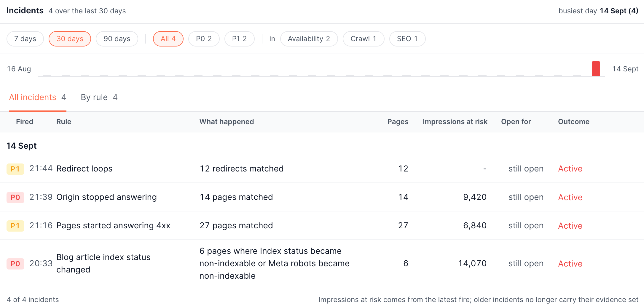
Task: Switch to the All incidents tab
Action: pyautogui.click(x=38, y=97)
